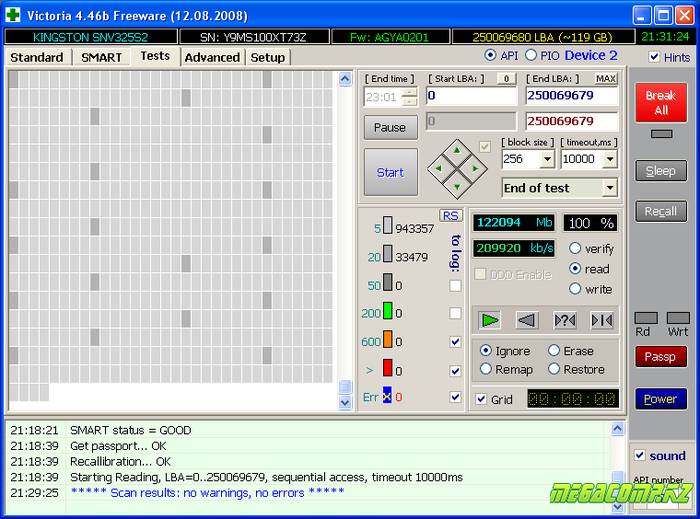Select the random access scan icon
Image resolution: width=700 pixels, height=519 pixels.
[x=564, y=320]
